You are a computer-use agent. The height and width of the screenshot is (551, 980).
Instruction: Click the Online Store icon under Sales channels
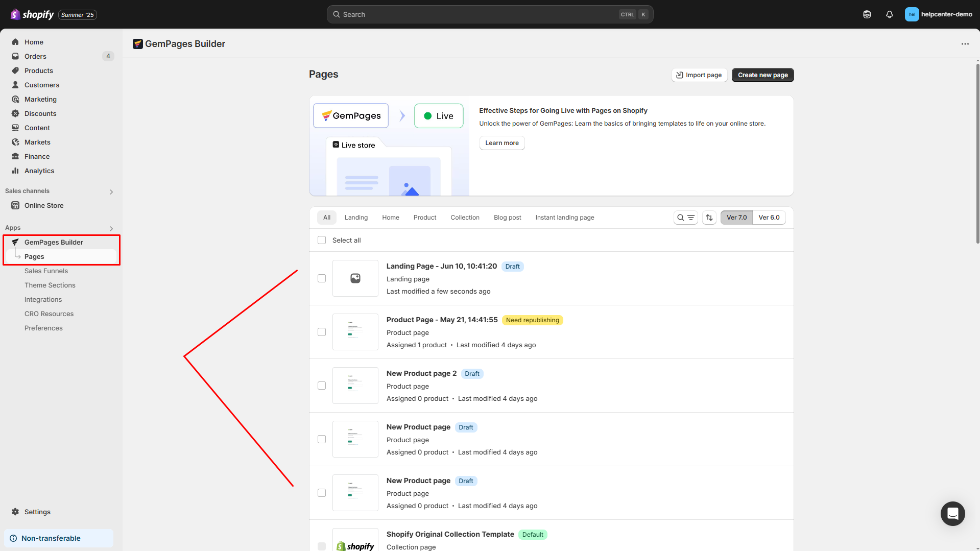pos(16,205)
